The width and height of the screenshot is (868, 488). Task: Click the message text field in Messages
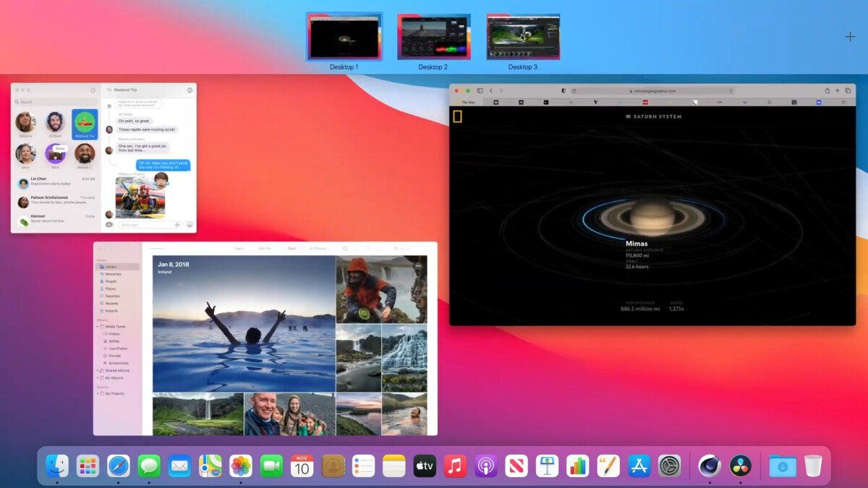[148, 225]
